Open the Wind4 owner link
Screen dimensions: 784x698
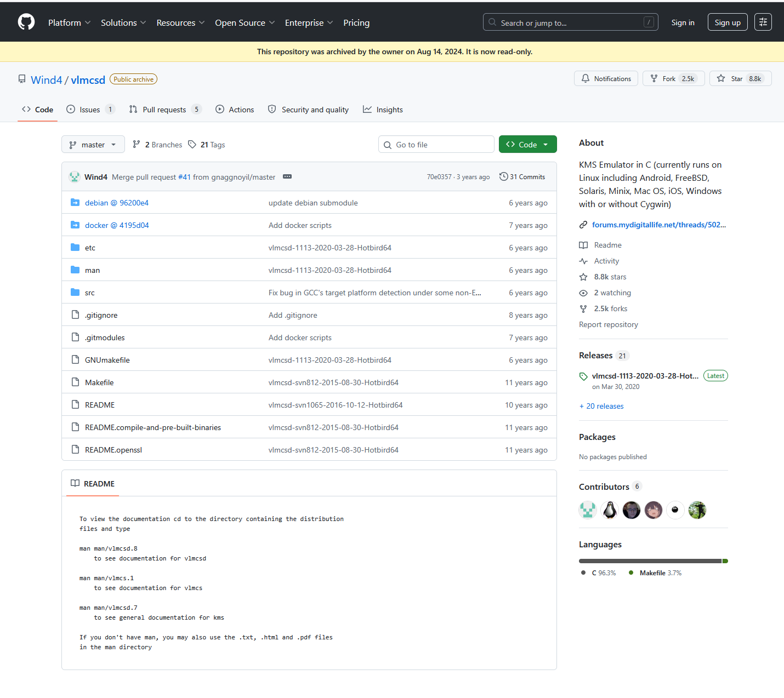click(46, 80)
